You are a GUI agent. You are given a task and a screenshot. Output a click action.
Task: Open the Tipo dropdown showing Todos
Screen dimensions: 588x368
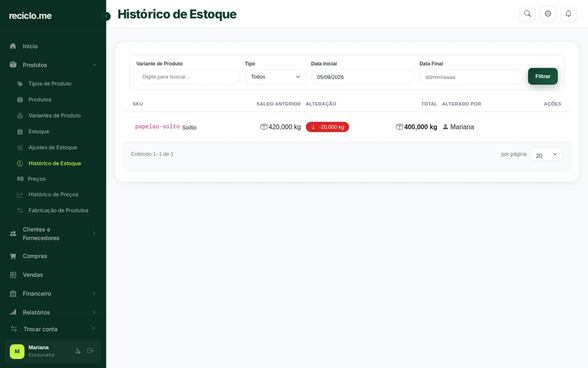(x=276, y=77)
